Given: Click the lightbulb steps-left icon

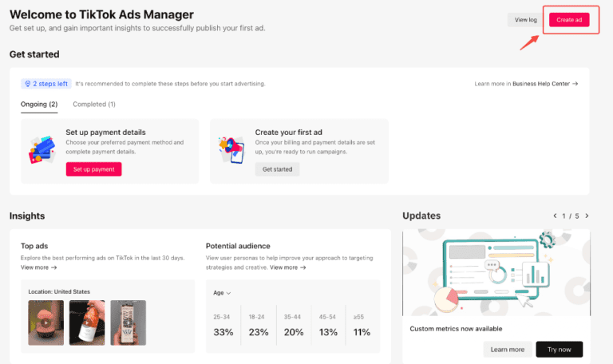Looking at the screenshot, I should (x=26, y=83).
